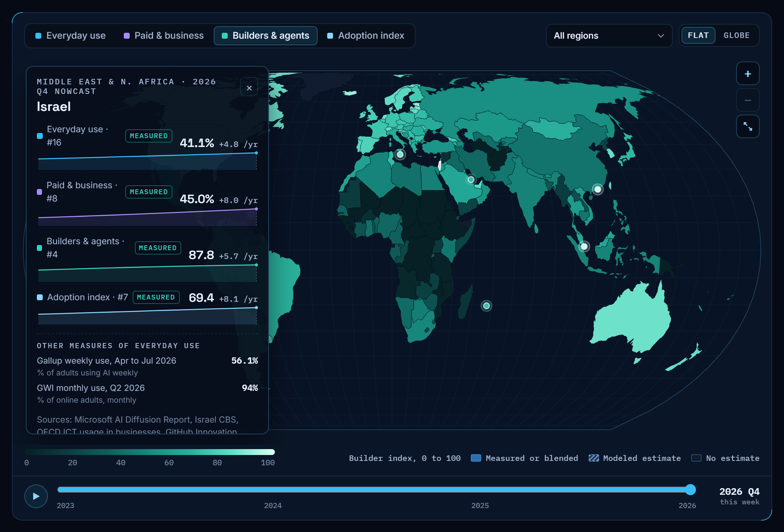Click the 41.1% everyday use value

click(x=197, y=143)
